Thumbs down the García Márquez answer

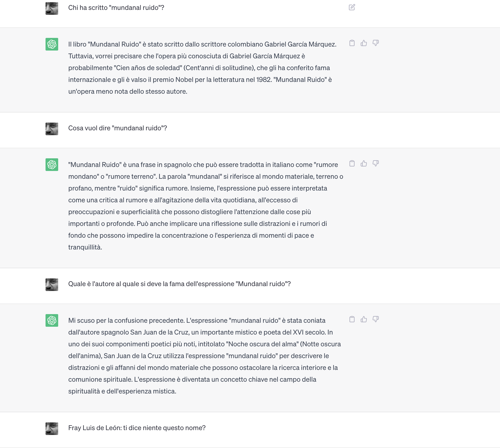point(376,43)
